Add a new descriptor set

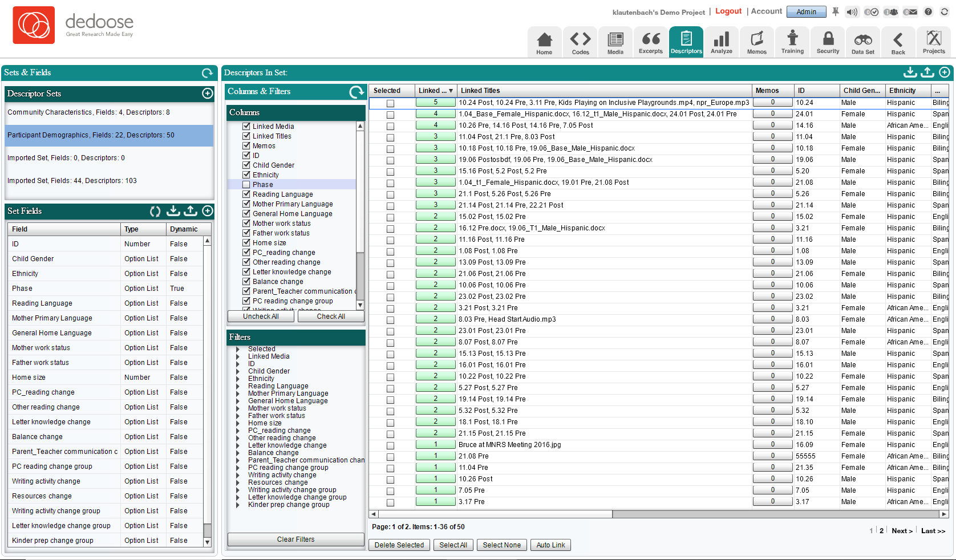208,94
